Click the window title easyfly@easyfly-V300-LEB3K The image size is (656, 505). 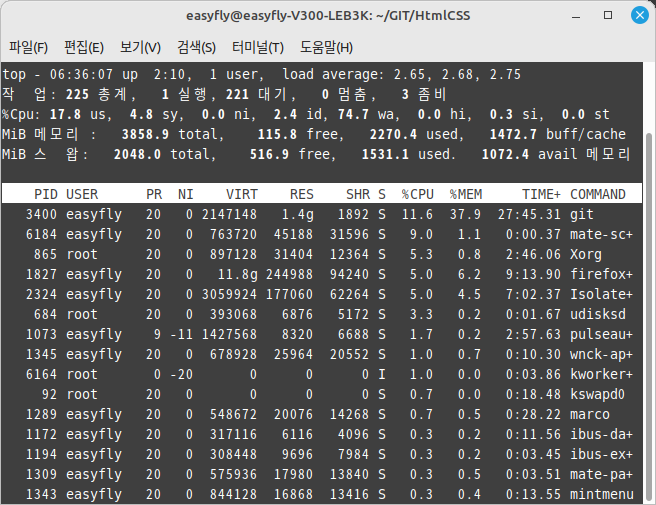(328, 16)
